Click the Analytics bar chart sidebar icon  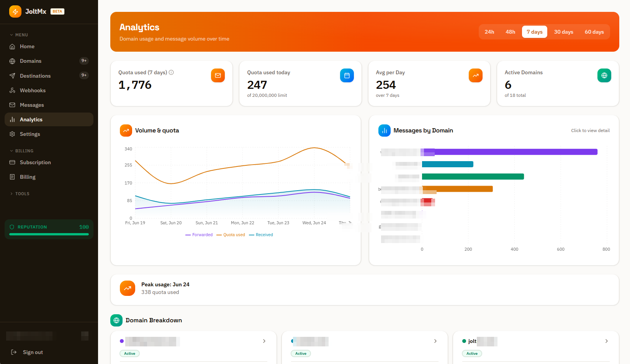coord(12,119)
